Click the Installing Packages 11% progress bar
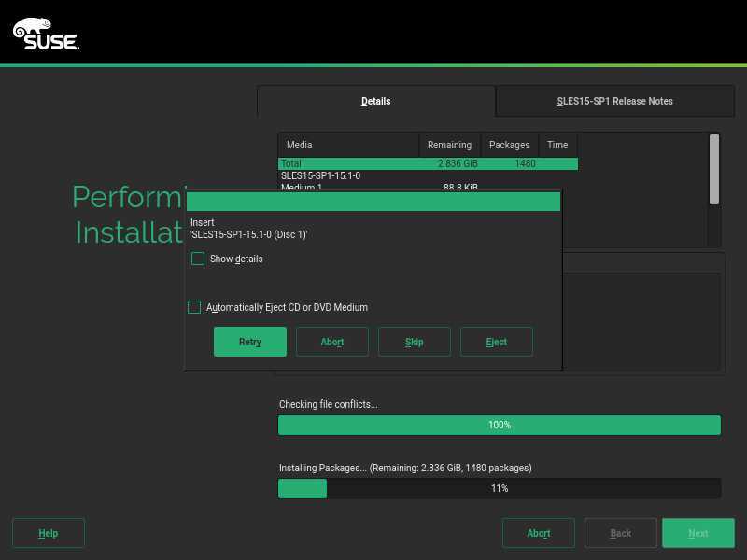The image size is (747, 560). pyautogui.click(x=500, y=488)
